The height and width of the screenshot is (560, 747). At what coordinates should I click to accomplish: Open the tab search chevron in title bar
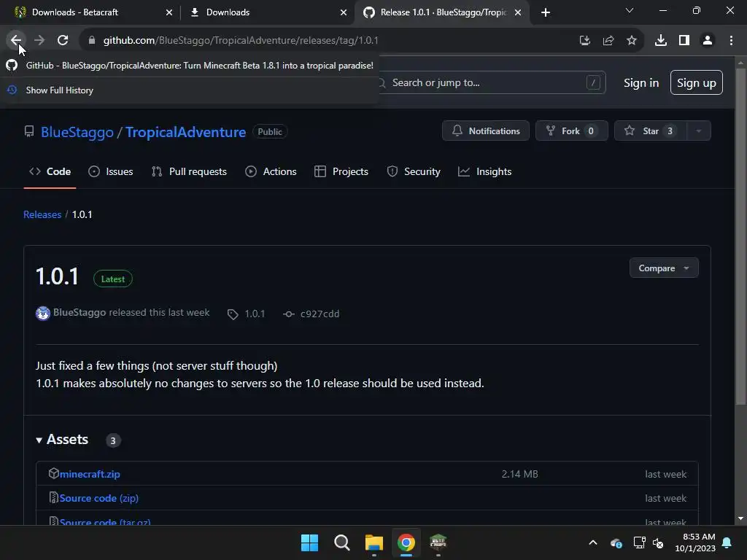(630, 10)
